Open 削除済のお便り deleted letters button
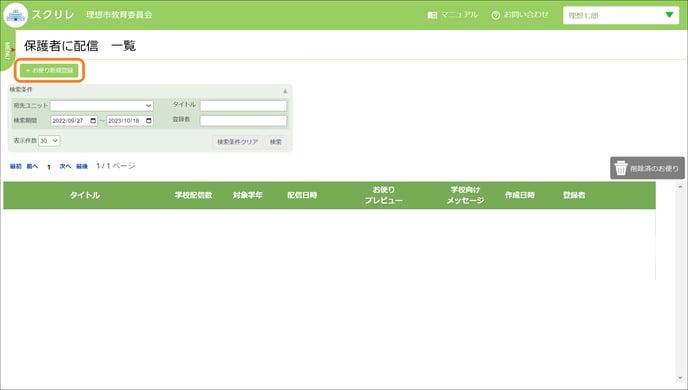 [647, 168]
